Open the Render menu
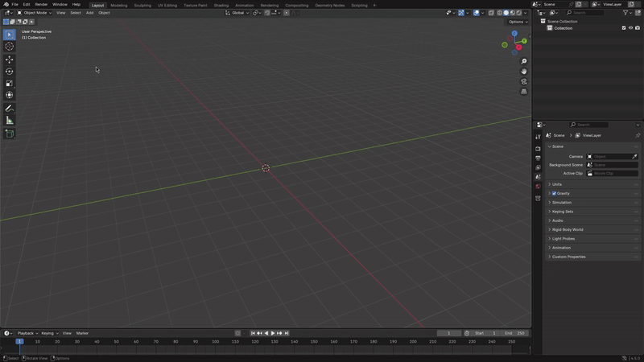 click(x=41, y=4)
